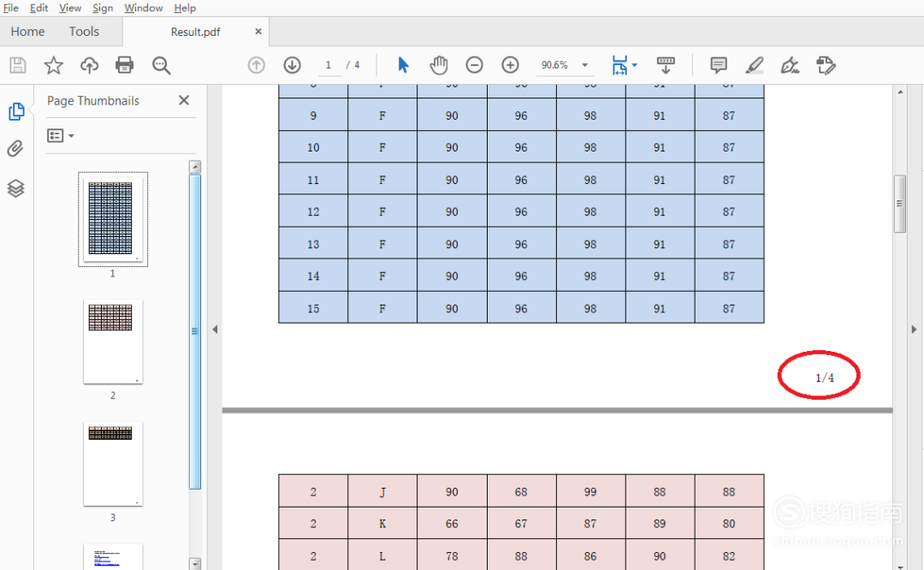Open the Edit menu
924x570 pixels.
click(x=38, y=9)
